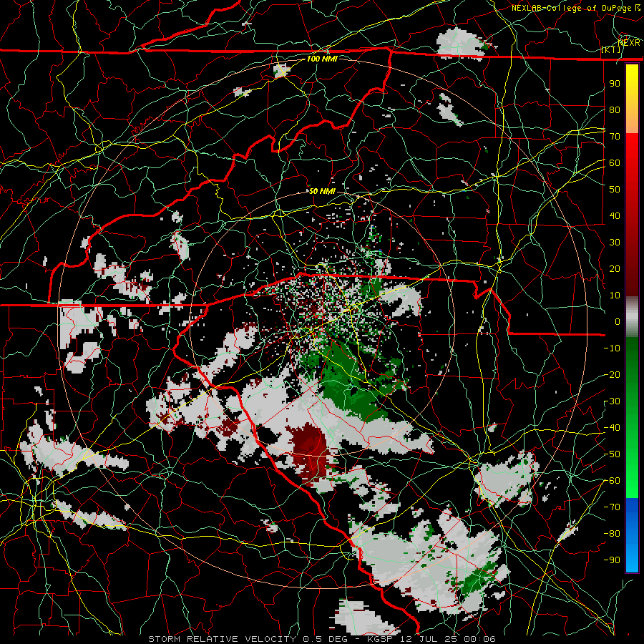Click the "40" value on the velocity scale
This screenshot has height=644, width=644.
point(615,215)
